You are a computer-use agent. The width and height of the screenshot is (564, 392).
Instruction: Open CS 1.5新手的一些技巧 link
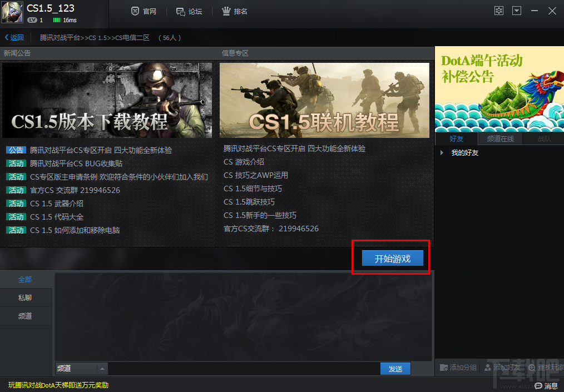[x=260, y=215]
